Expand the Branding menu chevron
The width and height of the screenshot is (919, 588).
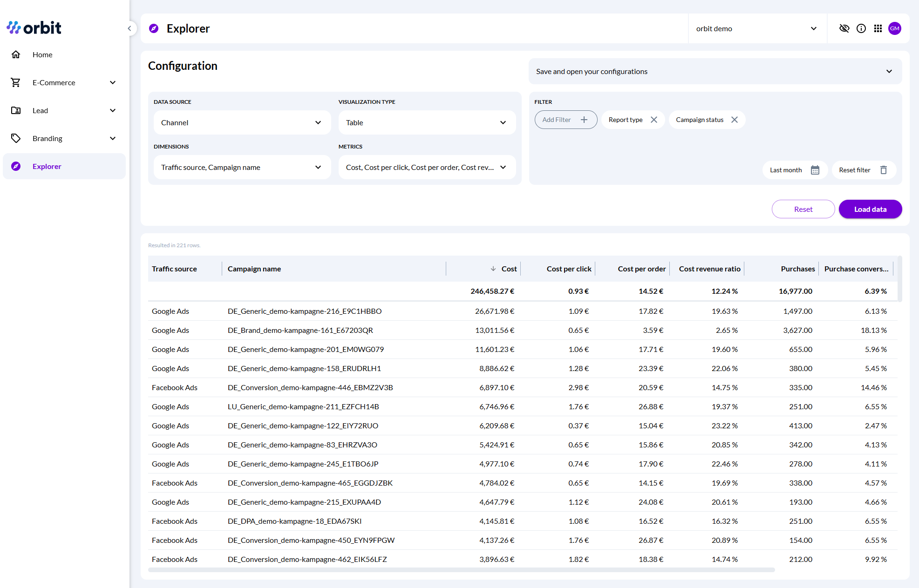pos(113,138)
